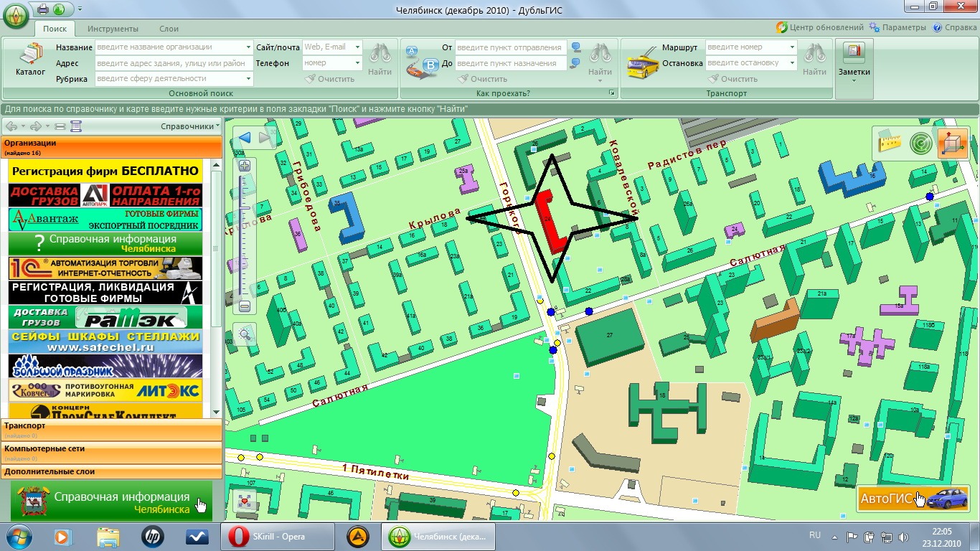Viewport: 980px width, 551px height.
Task: Expand the Маршрут number dropdown
Action: pyautogui.click(x=792, y=47)
